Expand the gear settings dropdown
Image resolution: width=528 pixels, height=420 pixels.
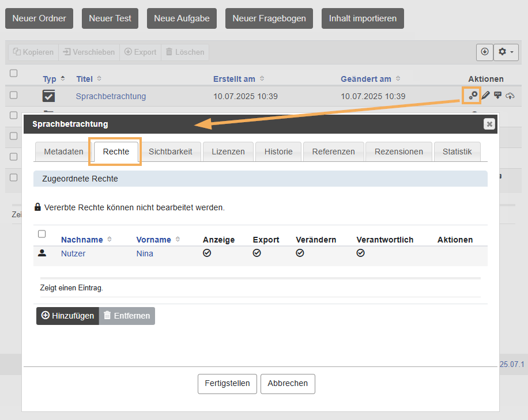(506, 52)
